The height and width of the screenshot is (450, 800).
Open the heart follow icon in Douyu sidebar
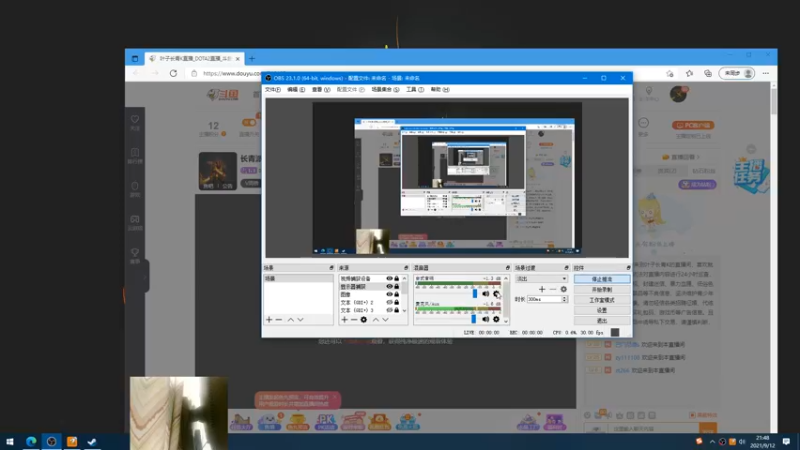point(135,121)
